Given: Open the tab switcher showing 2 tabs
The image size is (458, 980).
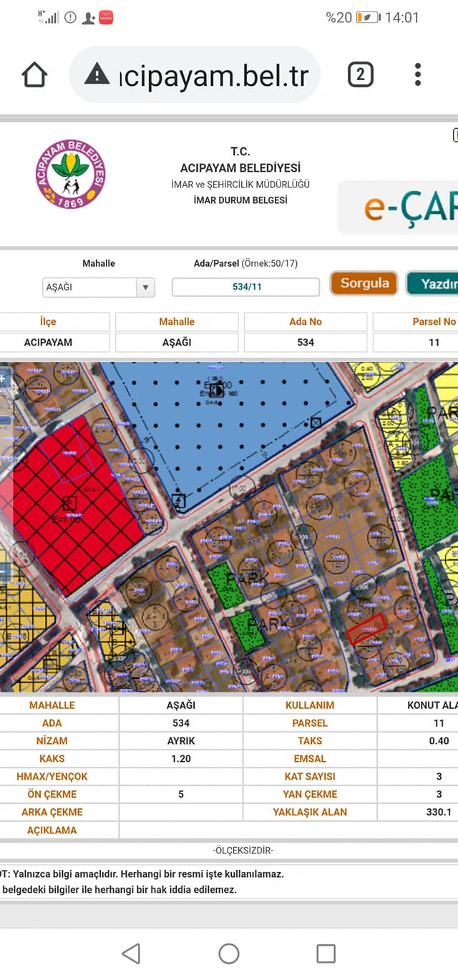Looking at the screenshot, I should coord(360,74).
